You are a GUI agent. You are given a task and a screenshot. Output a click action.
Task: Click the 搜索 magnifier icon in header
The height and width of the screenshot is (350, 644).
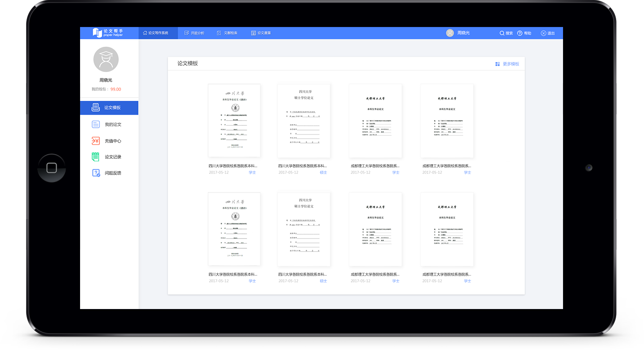tap(502, 33)
